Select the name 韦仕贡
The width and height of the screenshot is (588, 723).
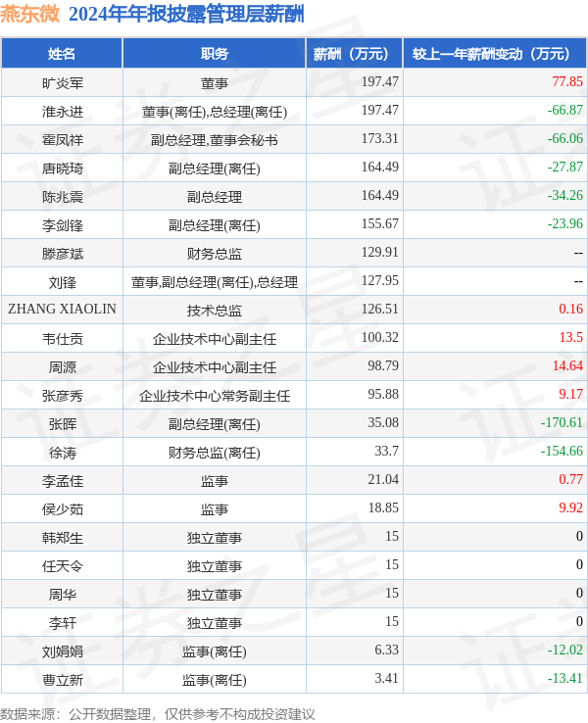pyautogui.click(x=63, y=339)
